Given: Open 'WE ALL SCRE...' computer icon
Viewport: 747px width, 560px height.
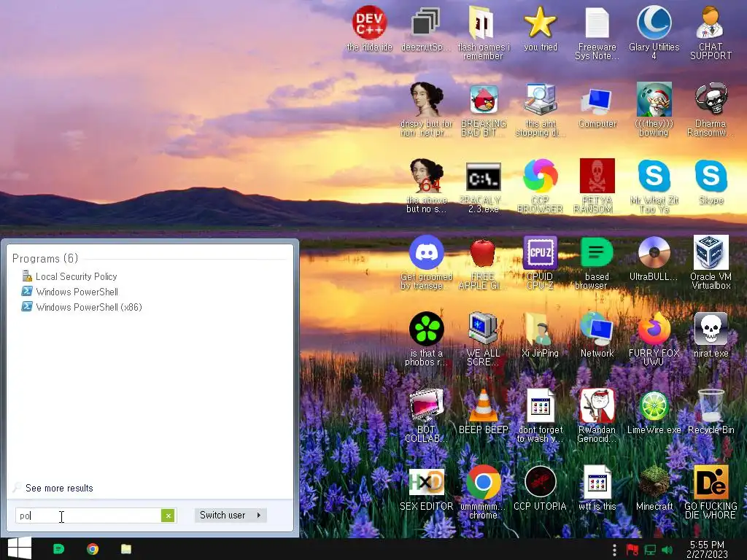Looking at the screenshot, I should [x=483, y=330].
